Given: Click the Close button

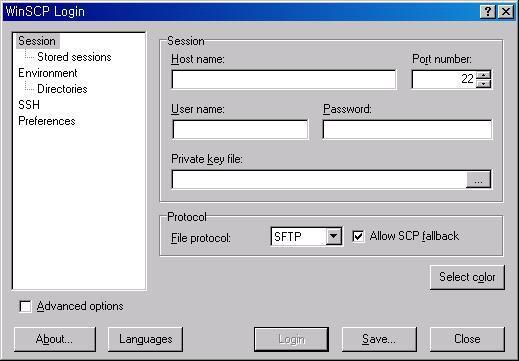Looking at the screenshot, I should coord(467,339).
